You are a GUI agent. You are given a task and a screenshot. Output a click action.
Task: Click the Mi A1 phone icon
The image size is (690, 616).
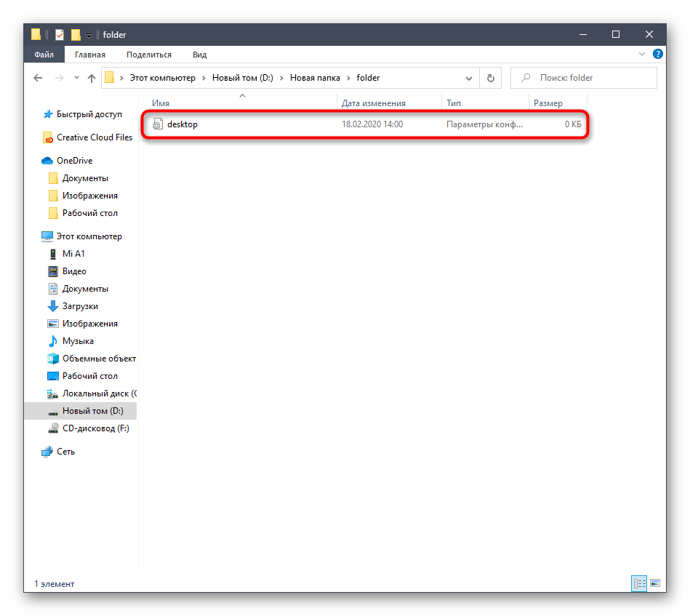pos(53,254)
